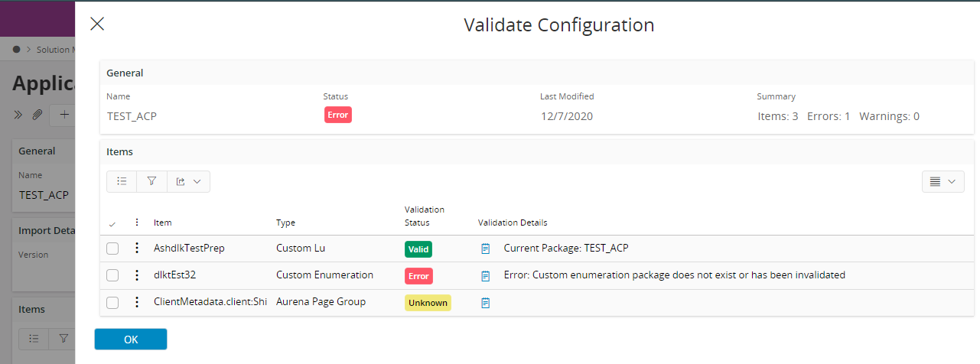The height and width of the screenshot is (364, 980).
Task: Select the dlktEst32 row checkbox
Action: [112, 275]
